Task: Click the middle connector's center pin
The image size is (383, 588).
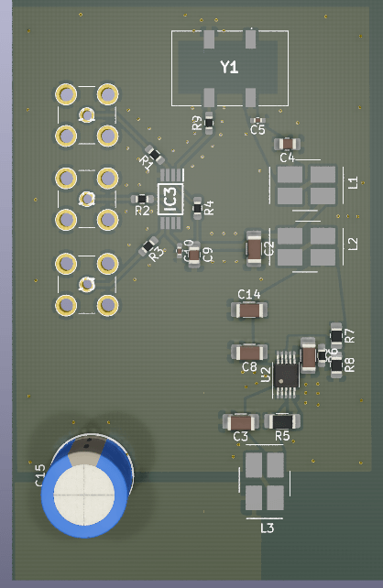Action: [87, 199]
